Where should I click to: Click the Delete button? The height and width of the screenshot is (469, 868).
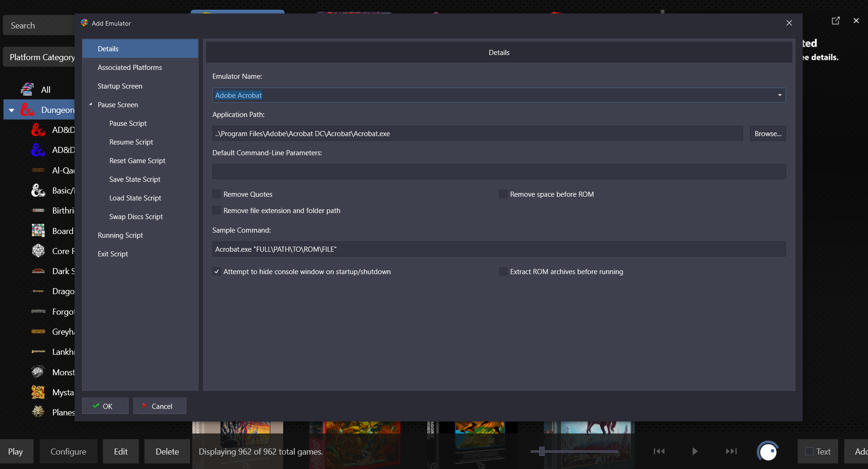tap(167, 451)
